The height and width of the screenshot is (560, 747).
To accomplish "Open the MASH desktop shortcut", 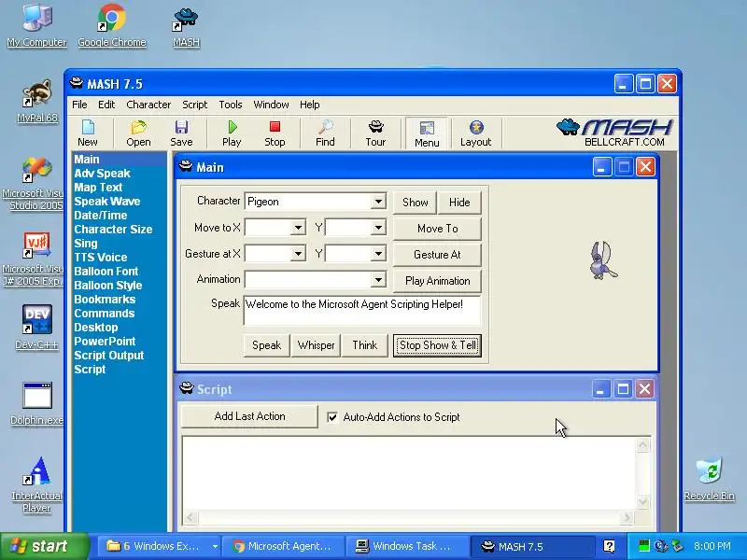I will click(186, 27).
